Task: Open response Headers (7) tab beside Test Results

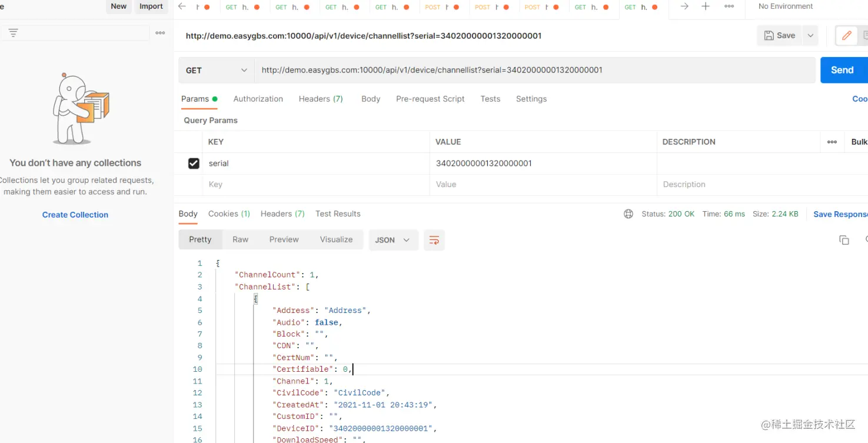Action: 282,214
